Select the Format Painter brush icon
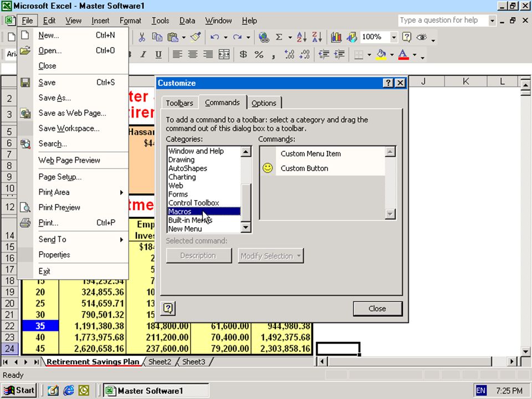532x399 pixels. [x=196, y=37]
